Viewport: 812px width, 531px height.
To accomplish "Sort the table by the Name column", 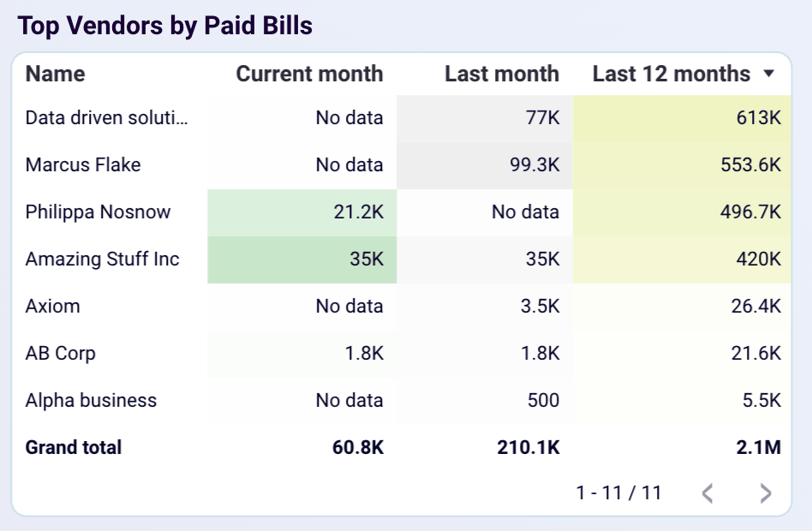I will pyautogui.click(x=55, y=75).
